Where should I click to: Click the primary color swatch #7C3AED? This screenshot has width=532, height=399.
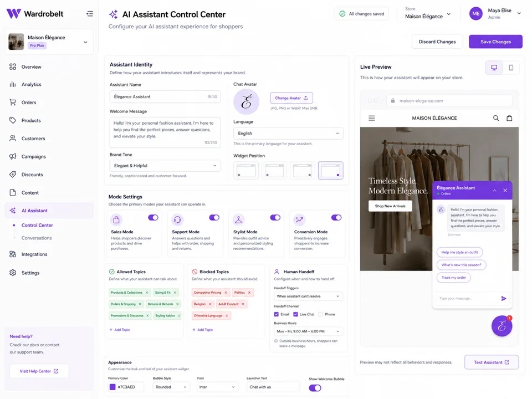(x=112, y=387)
